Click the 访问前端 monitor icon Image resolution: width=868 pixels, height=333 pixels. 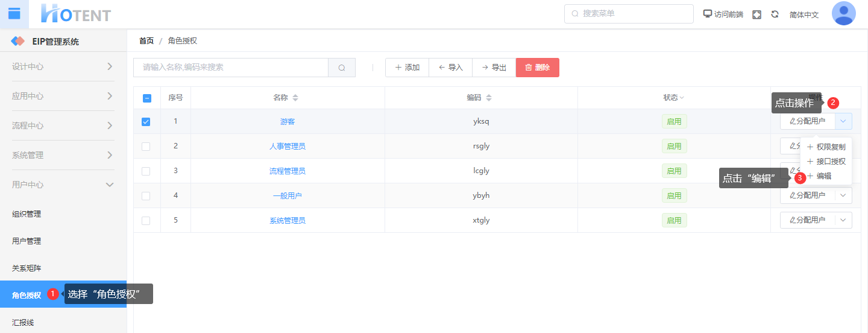[x=708, y=14]
